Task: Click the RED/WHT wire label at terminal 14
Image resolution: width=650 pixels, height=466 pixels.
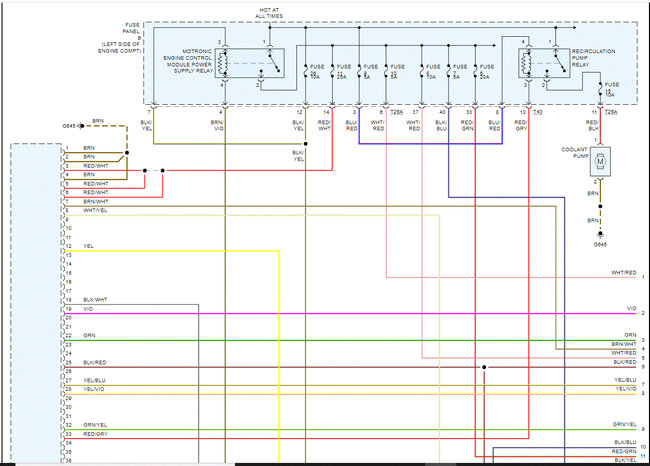Action: click(324, 125)
